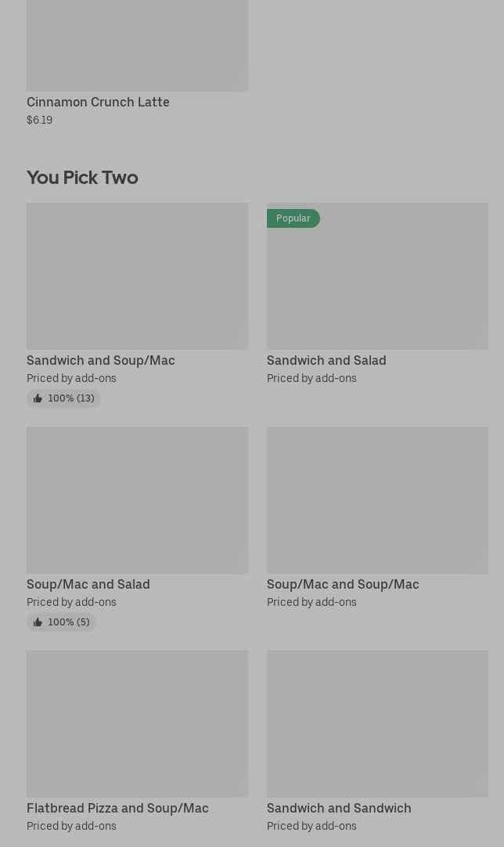Open Flatbread Pizza and Soup/Mac image
504x847 pixels.
coord(137,723)
